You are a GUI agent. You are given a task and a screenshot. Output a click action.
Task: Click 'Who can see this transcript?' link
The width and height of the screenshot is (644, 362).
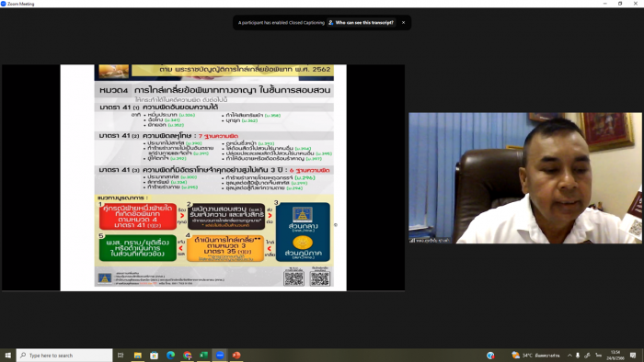[x=362, y=23]
